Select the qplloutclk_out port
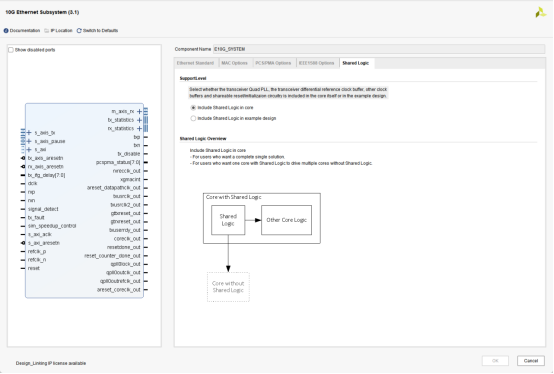 123,273
